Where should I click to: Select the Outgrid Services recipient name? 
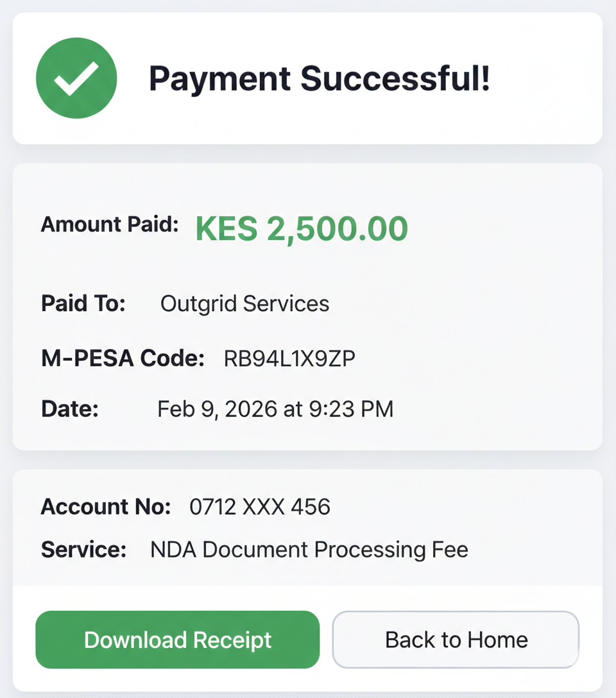pyautogui.click(x=244, y=303)
